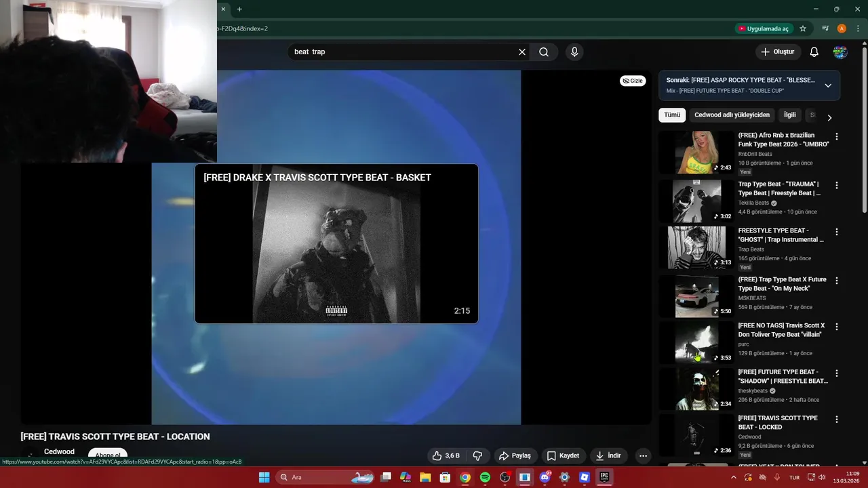Open options for 'TRAUMA' Trap Type Beat video
Image resolution: width=868 pixels, height=488 pixels.
837,185
